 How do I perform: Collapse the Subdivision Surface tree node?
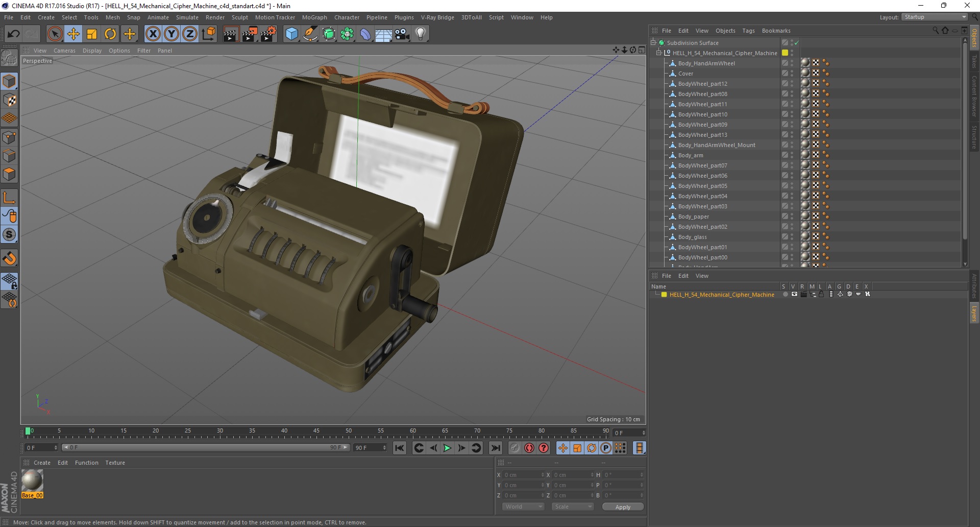tap(653, 43)
